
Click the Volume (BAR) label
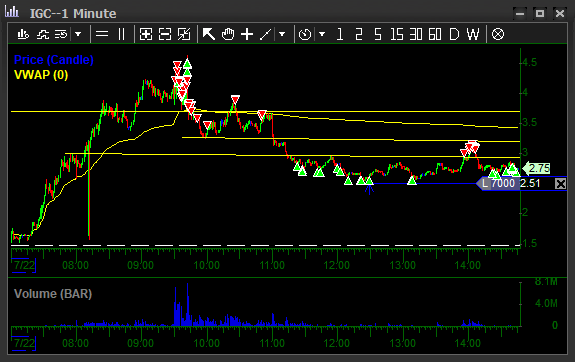[53, 294]
